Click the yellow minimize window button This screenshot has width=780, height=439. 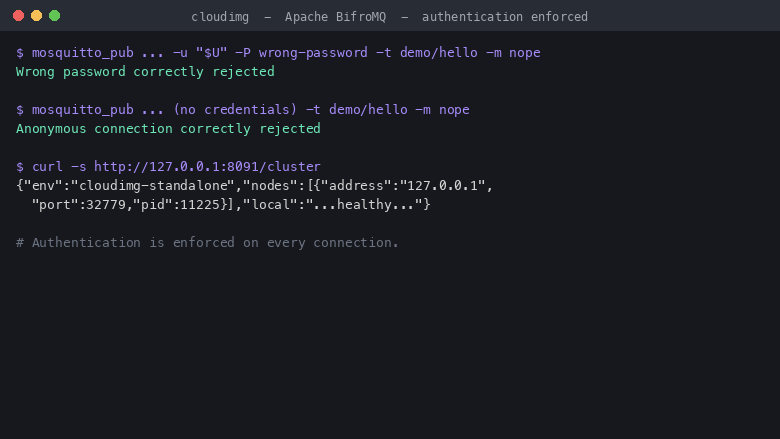(36, 16)
